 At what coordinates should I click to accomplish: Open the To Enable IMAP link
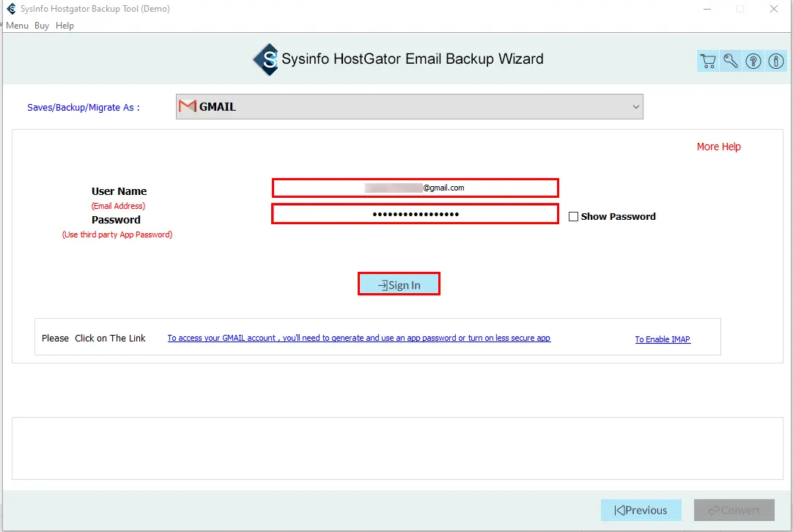coord(663,339)
